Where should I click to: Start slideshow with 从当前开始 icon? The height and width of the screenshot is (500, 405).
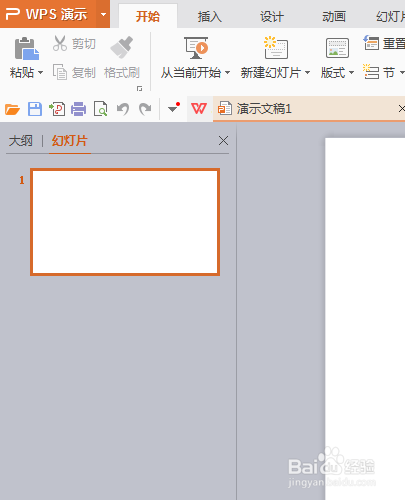point(196,48)
